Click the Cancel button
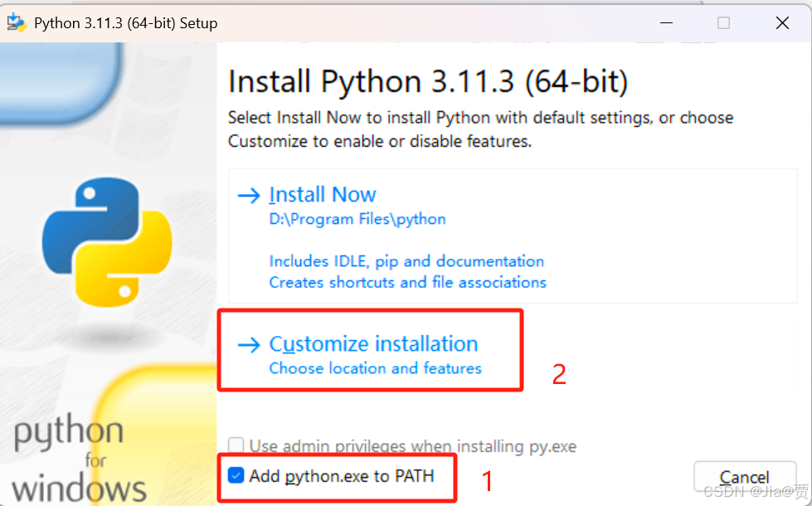812x506 pixels. pos(744,476)
